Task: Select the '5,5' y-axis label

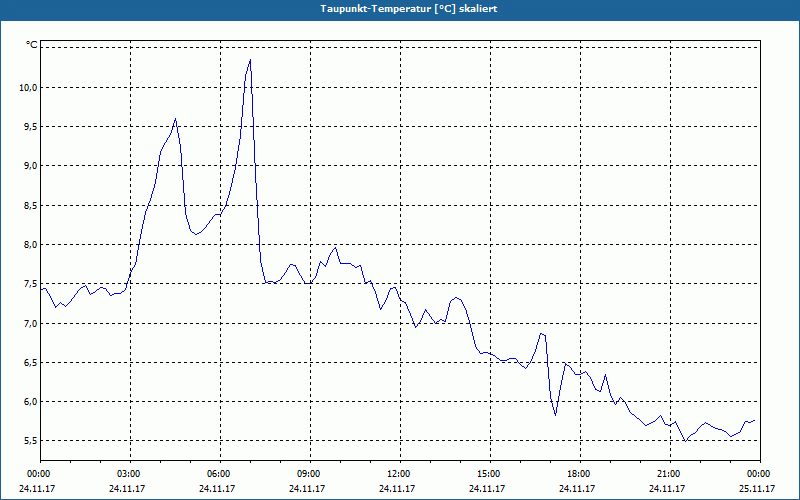Action: (x=31, y=441)
